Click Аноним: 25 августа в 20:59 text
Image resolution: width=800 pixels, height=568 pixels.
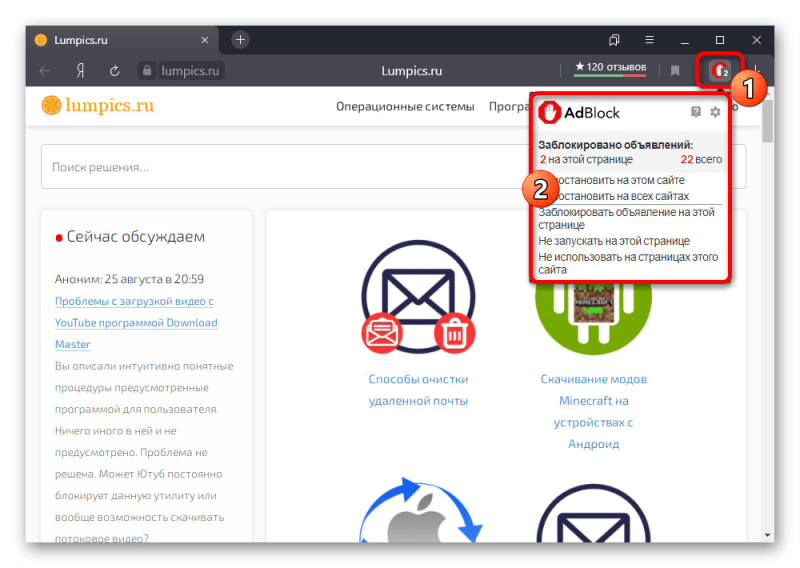129,279
